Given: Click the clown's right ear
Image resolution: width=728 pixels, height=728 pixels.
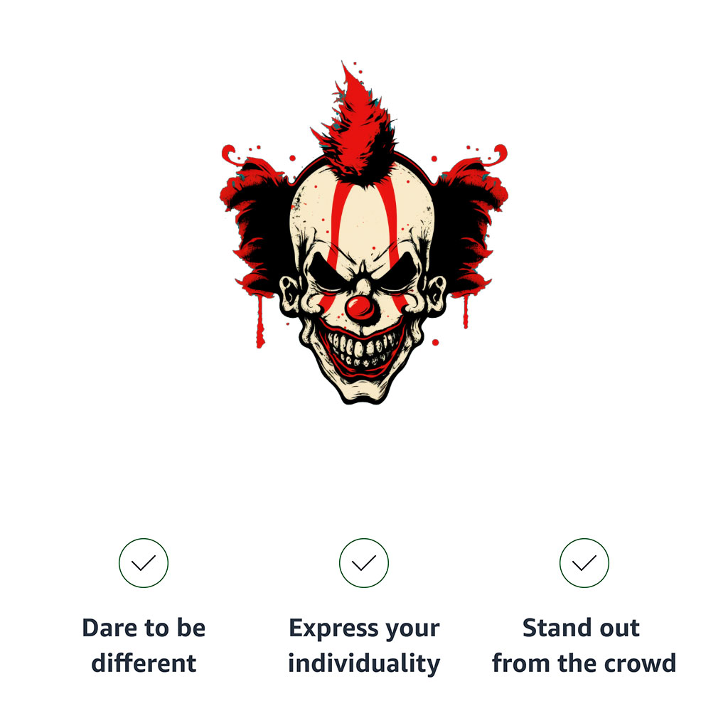Looking at the screenshot, I should coord(436,295).
